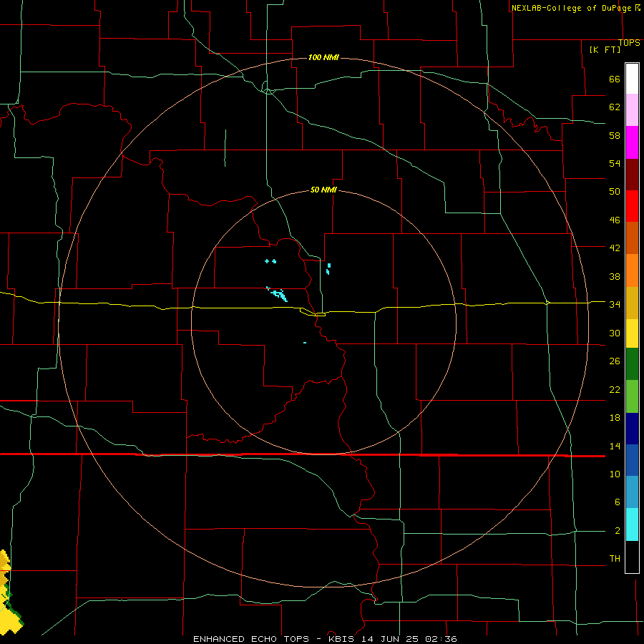Click the orange 42 kft legend swatch
Viewport: 644px width, 644px height.
[x=632, y=270]
